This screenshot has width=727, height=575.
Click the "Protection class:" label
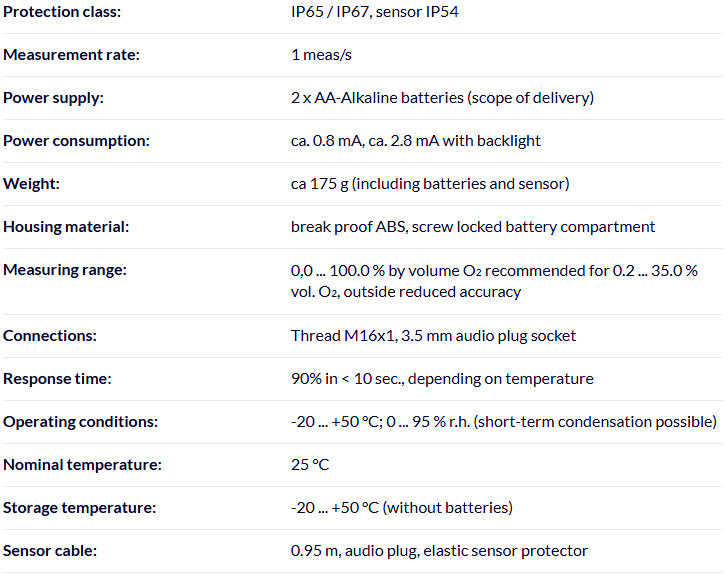coord(60,12)
